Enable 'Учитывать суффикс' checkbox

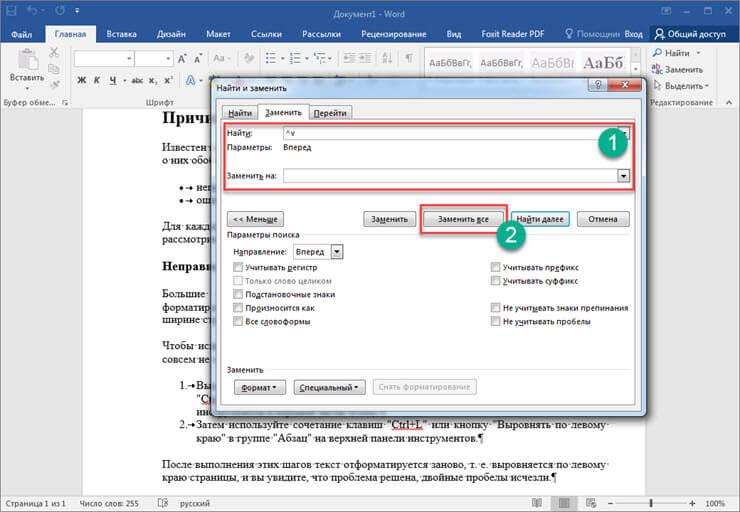(495, 281)
